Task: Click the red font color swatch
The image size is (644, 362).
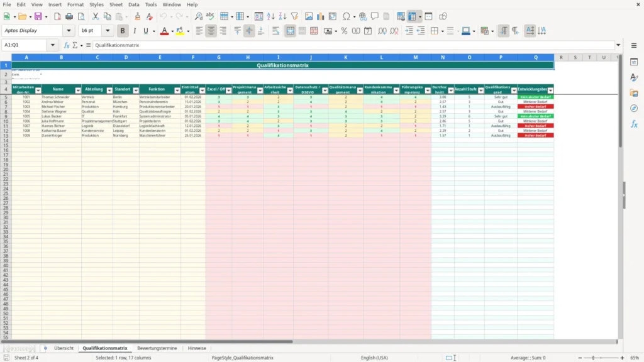Action: click(x=164, y=31)
